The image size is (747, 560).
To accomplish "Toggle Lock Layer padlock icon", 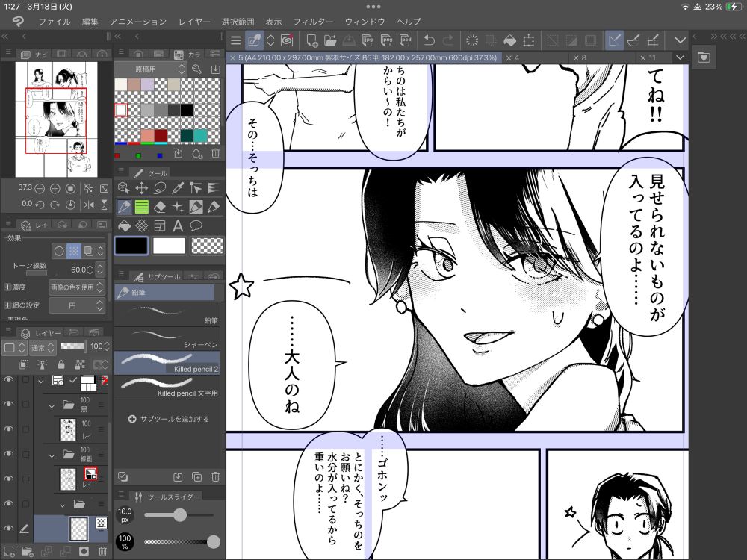I will (x=61, y=365).
